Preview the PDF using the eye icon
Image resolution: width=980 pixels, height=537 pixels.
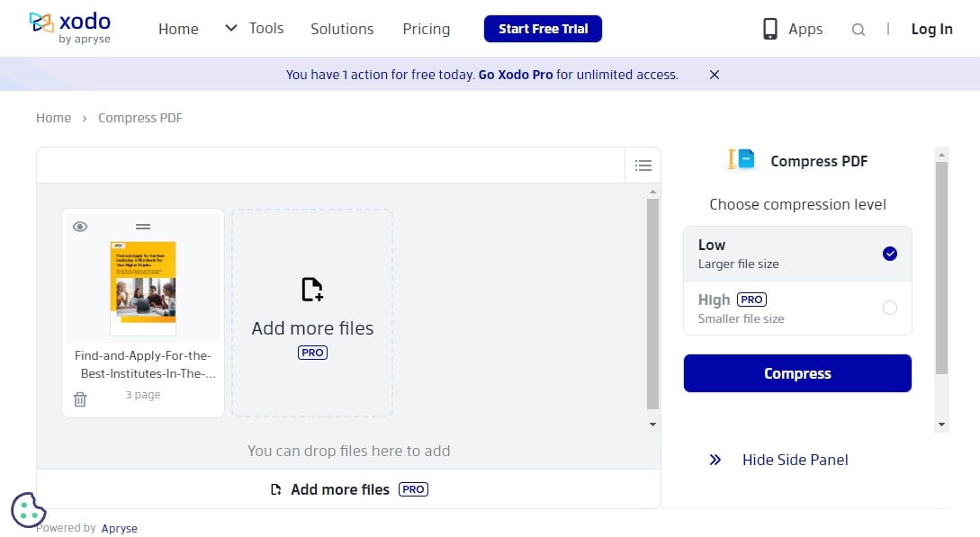(x=80, y=226)
